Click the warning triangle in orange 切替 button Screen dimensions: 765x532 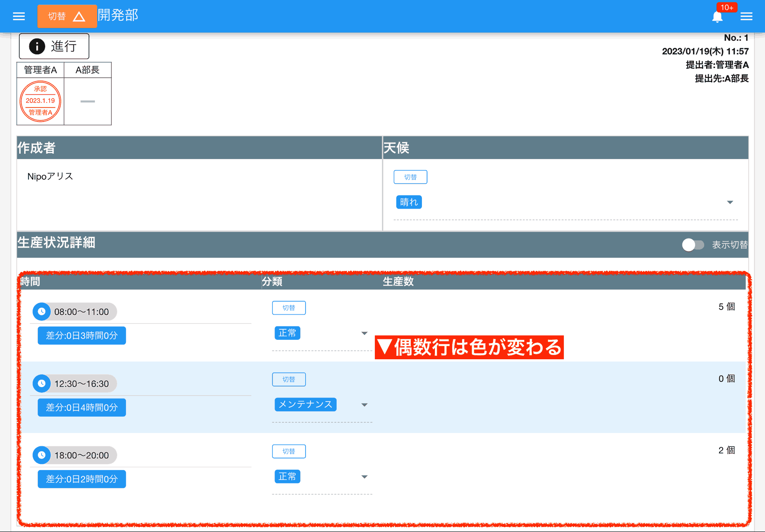80,16
